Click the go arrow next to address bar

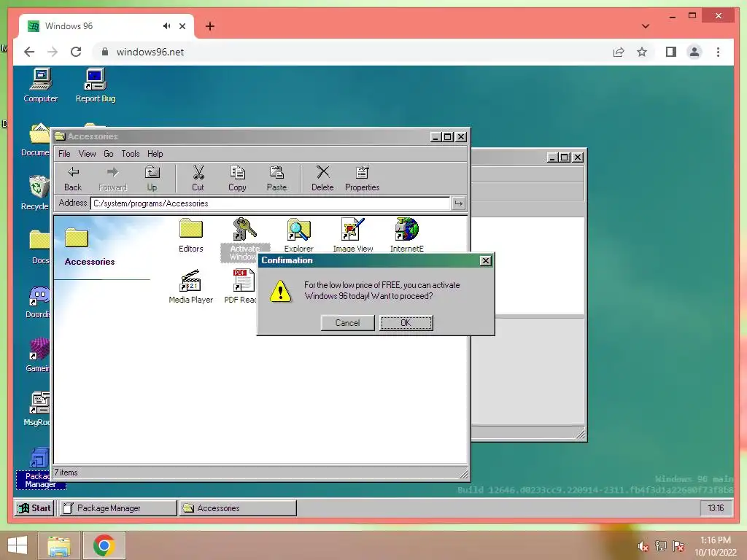click(458, 203)
